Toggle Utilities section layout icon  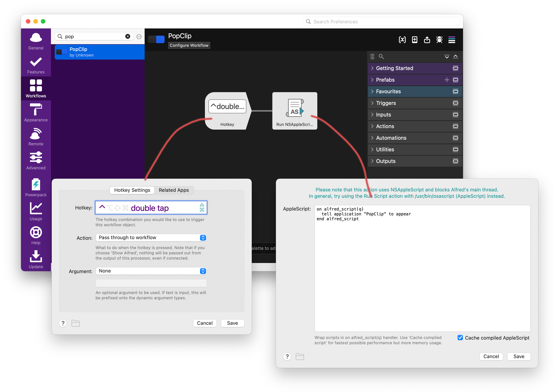pyautogui.click(x=455, y=149)
